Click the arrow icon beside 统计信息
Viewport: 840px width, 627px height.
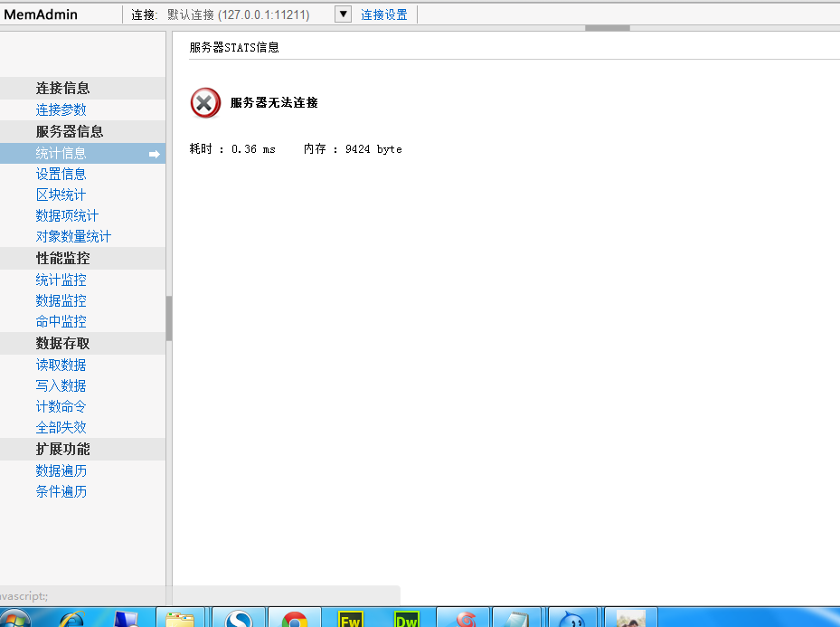tap(155, 155)
